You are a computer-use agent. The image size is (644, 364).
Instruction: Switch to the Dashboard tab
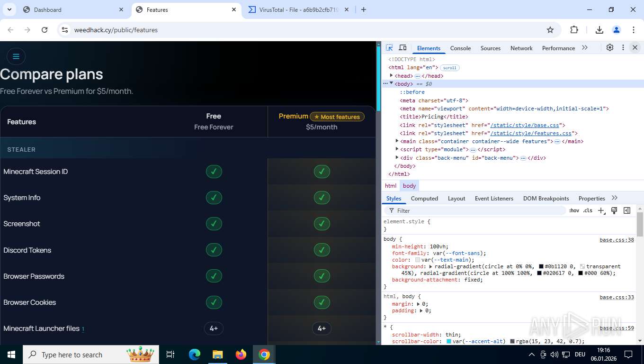coord(73,9)
